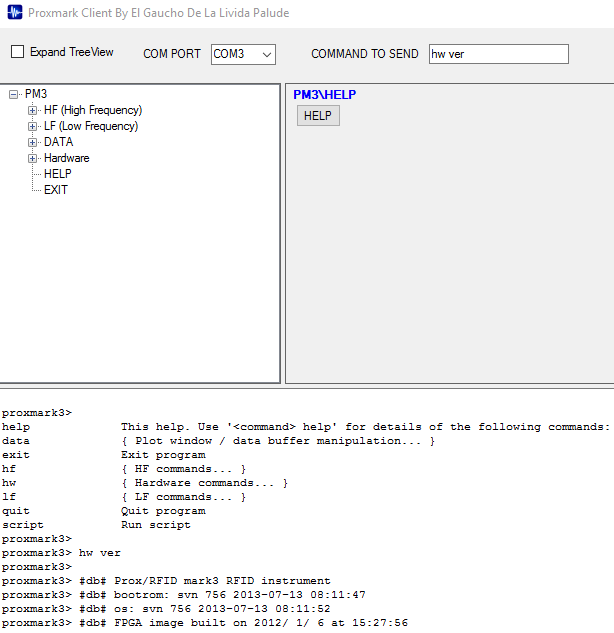Select HF (High Frequency) tree item
The height and width of the screenshot is (633, 614).
click(93, 110)
